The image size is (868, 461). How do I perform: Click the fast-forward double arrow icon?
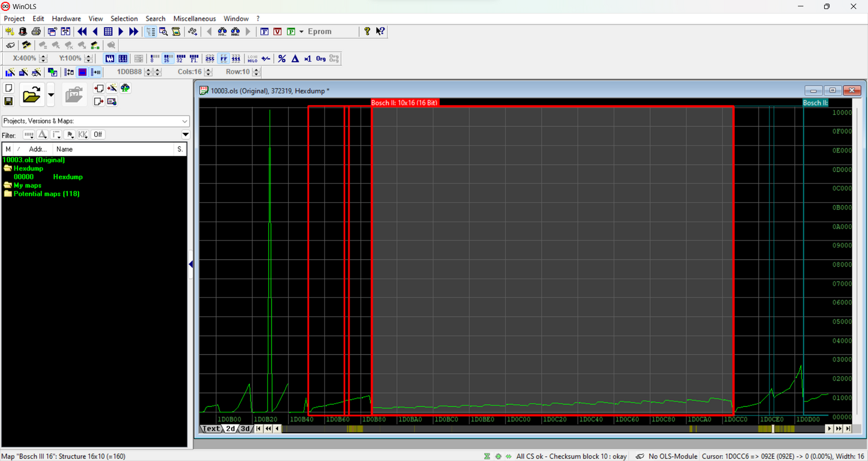pyautogui.click(x=134, y=32)
